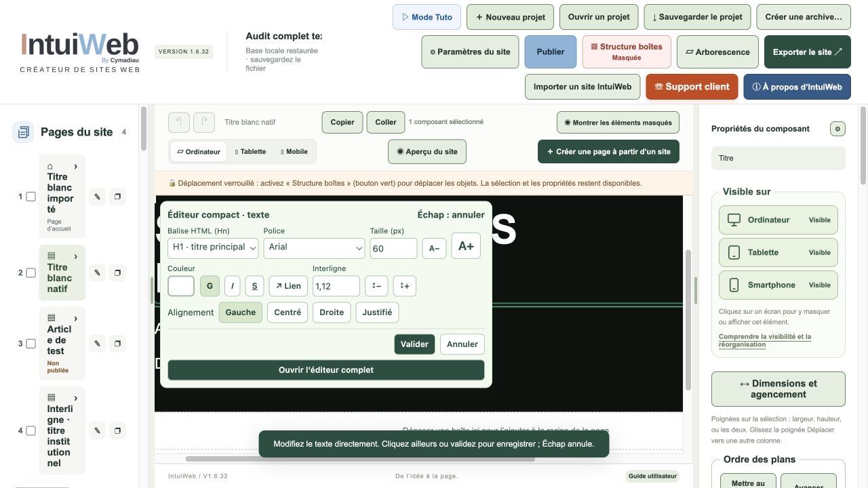The image size is (868, 488).
Task: Increase font size A+ button
Action: (466, 246)
